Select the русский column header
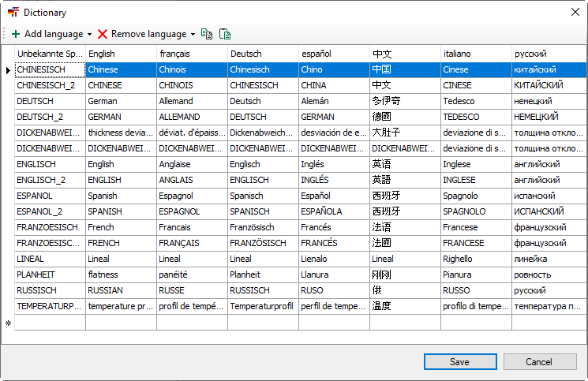Image resolution: width=588 pixels, height=381 pixels. tap(545, 54)
